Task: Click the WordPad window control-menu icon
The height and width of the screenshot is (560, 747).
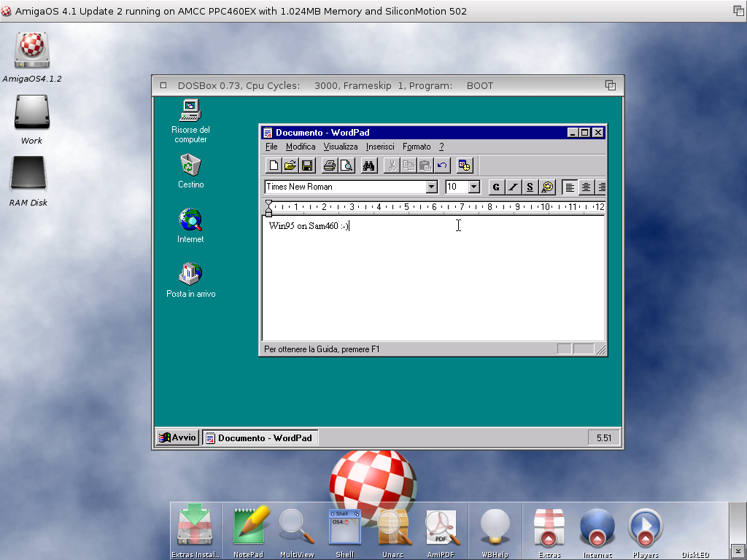Action: [x=268, y=133]
